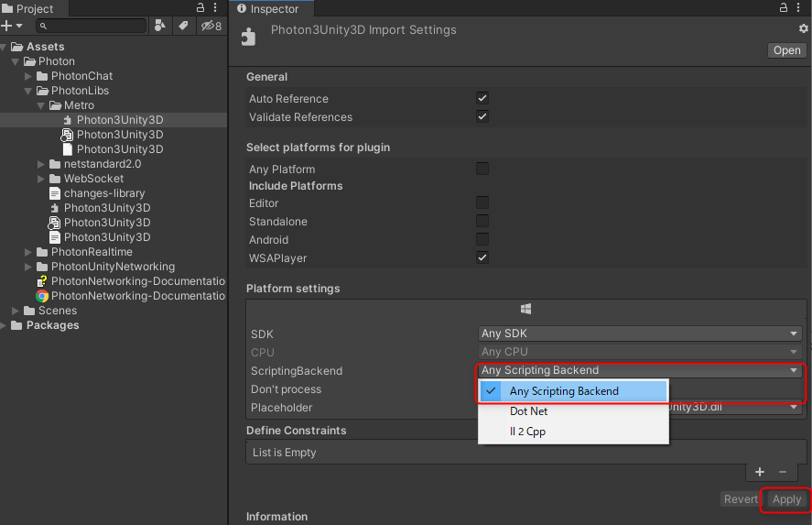Screen dimensions: 812x525
Task: Open import settings gear icon
Action: click(803, 28)
